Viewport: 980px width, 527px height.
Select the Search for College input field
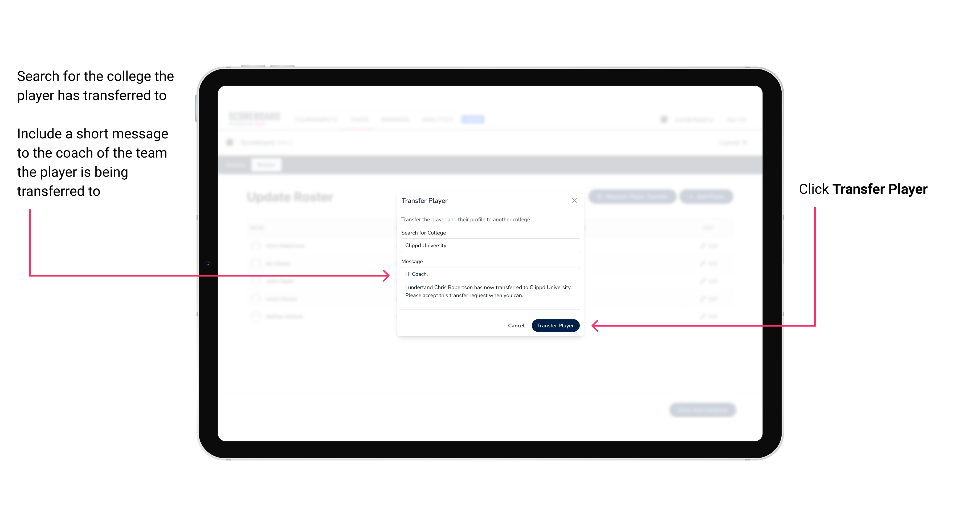(x=489, y=245)
